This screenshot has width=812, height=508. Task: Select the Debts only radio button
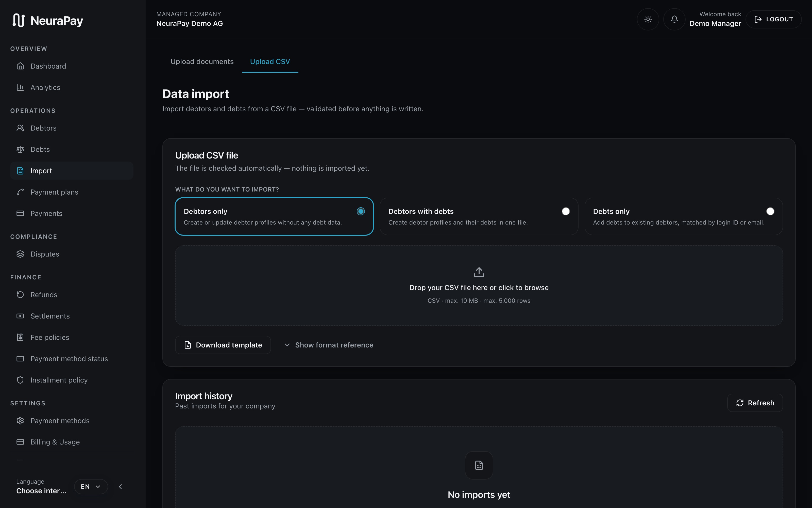[x=770, y=211]
